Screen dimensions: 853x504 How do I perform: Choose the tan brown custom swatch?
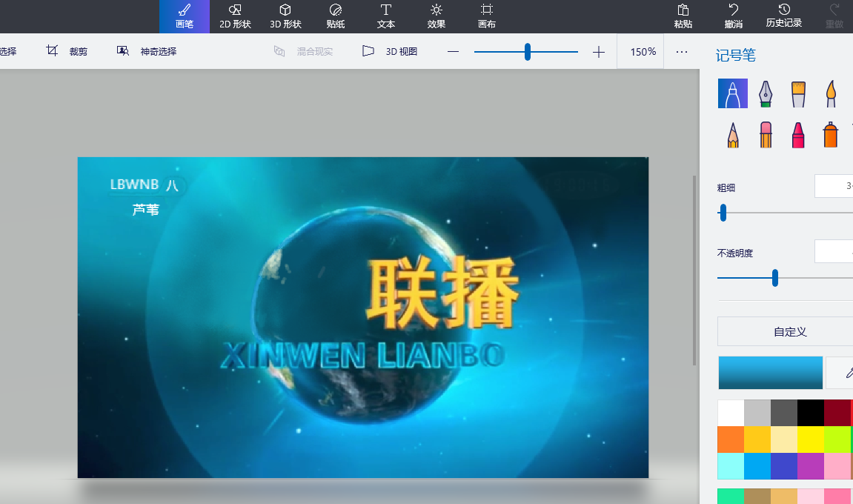tap(757, 497)
